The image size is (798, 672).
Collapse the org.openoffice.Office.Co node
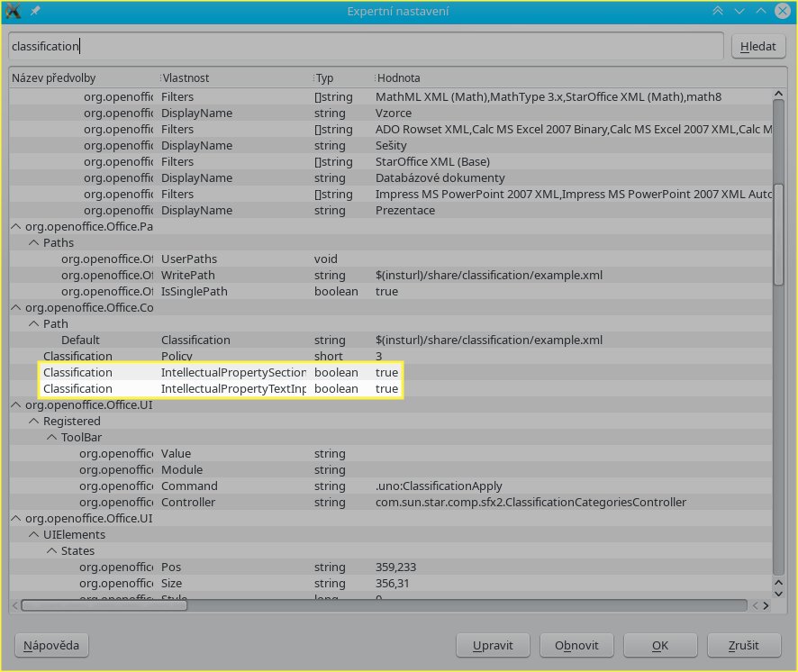(x=16, y=307)
